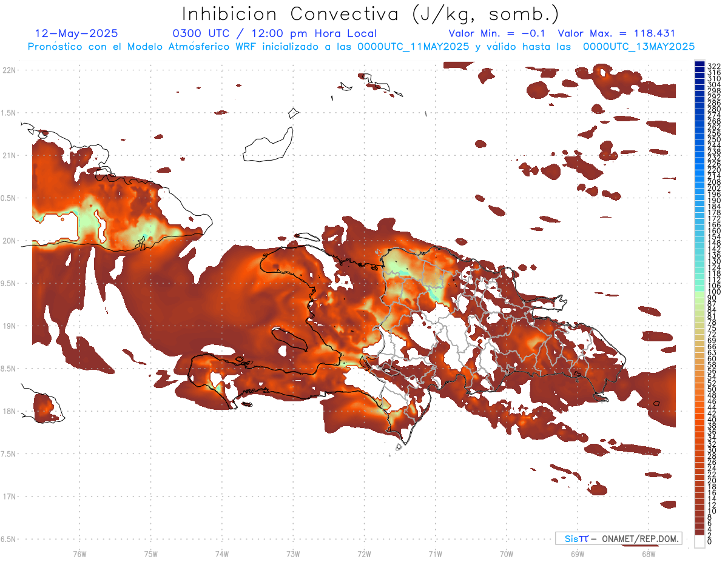This screenshot has height=562, width=728.
Task: Click the "SisTT – ONAMET/REP.DOM." credit box
Action: [x=618, y=538]
